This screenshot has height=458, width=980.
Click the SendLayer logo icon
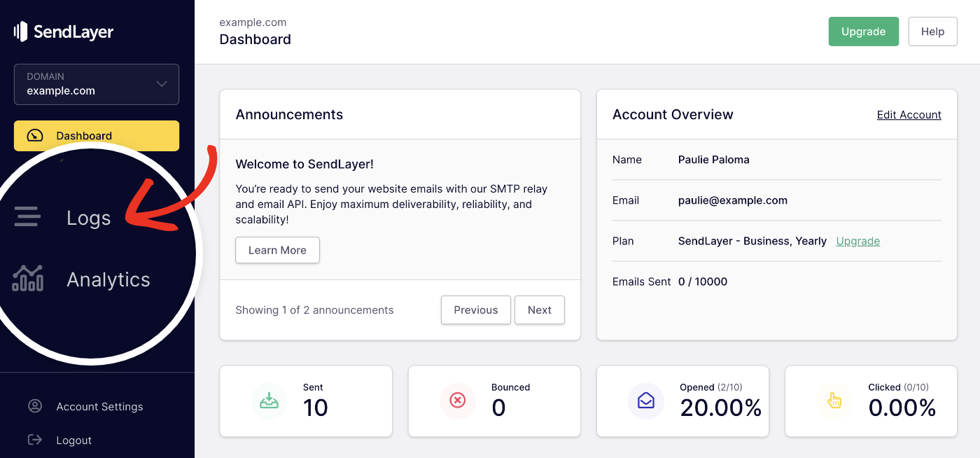point(20,31)
